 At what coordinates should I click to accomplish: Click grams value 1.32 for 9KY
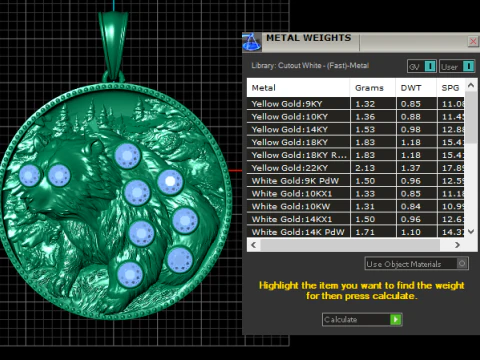365,104
